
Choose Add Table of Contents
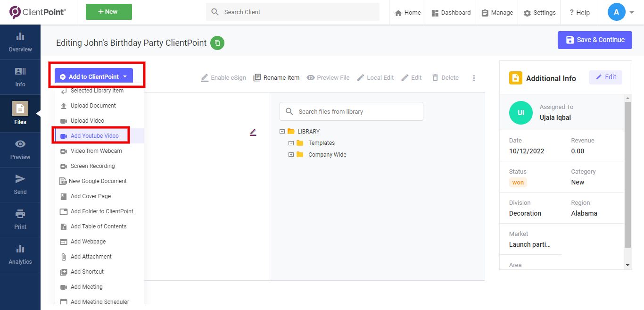point(99,226)
